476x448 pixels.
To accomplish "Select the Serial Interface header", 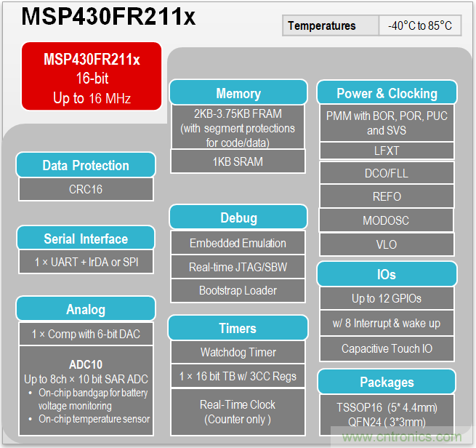I will [x=86, y=239].
